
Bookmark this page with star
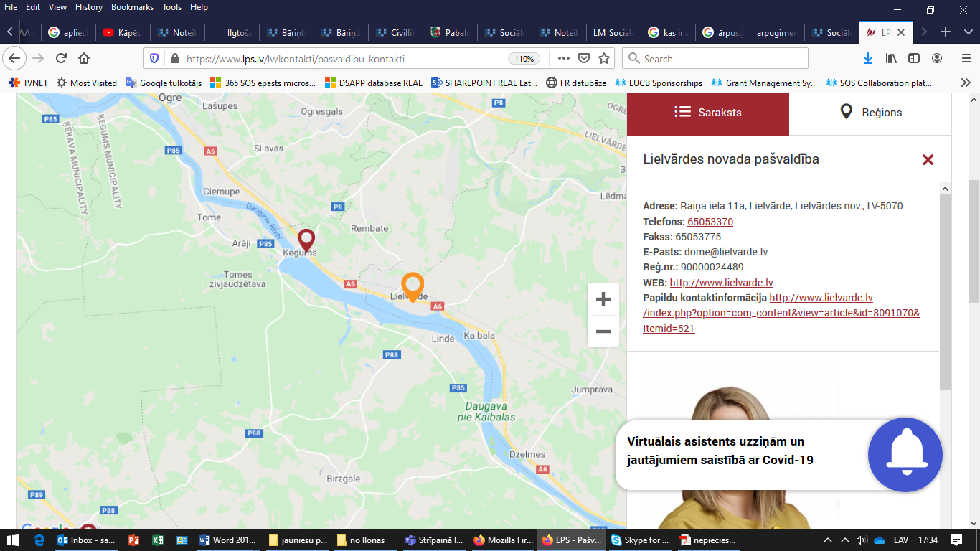click(x=604, y=59)
